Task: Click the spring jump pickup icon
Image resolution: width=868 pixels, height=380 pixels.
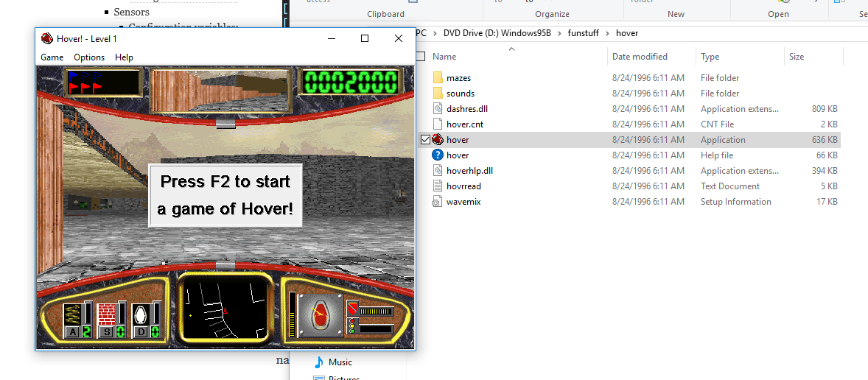Action: [72, 314]
